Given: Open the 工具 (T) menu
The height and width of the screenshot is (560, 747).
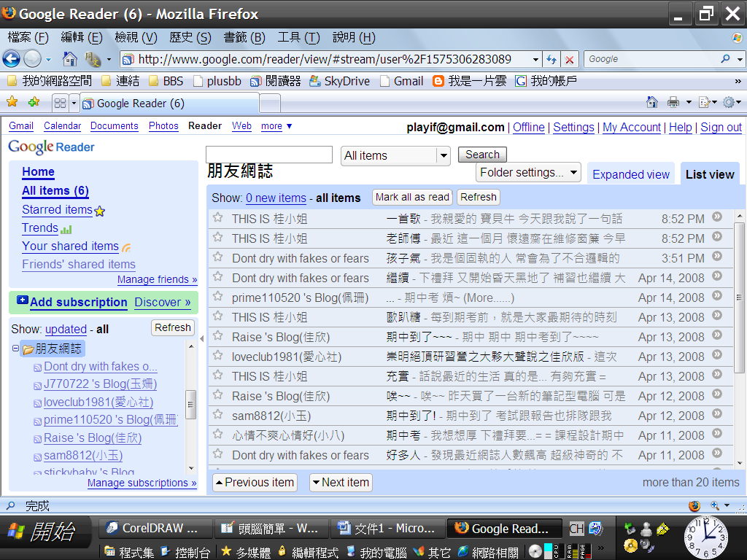Looking at the screenshot, I should pyautogui.click(x=298, y=38).
